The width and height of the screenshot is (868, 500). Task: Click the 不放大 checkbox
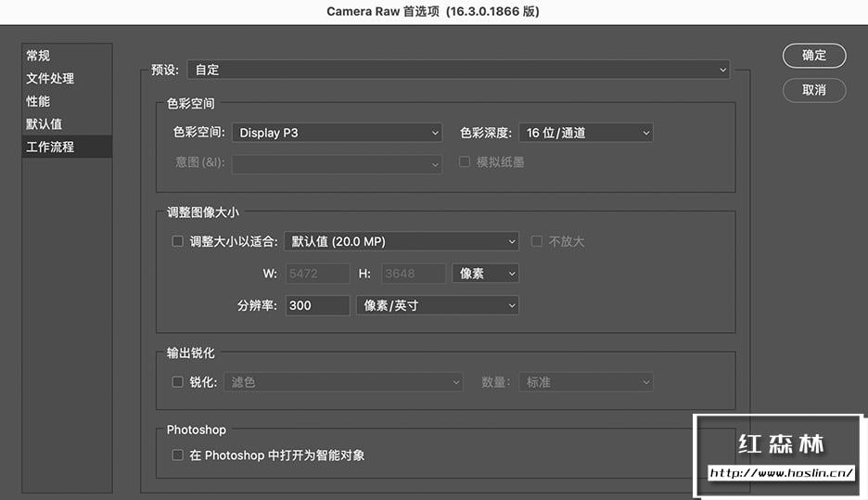point(536,241)
